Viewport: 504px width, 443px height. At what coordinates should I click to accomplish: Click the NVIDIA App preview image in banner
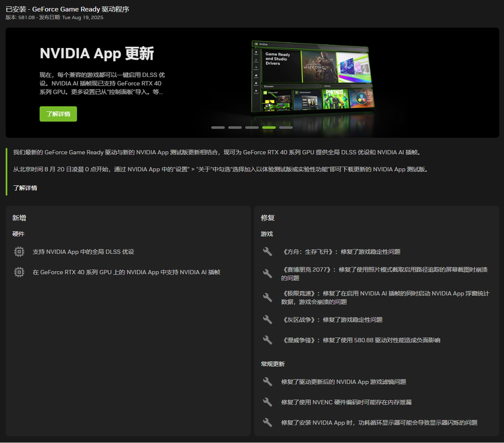(x=313, y=76)
